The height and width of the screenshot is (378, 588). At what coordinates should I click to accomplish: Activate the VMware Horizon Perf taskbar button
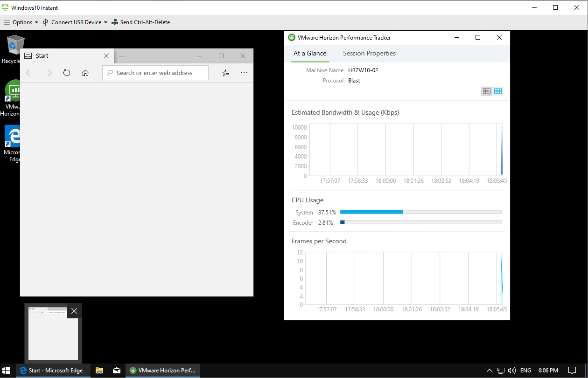click(162, 371)
